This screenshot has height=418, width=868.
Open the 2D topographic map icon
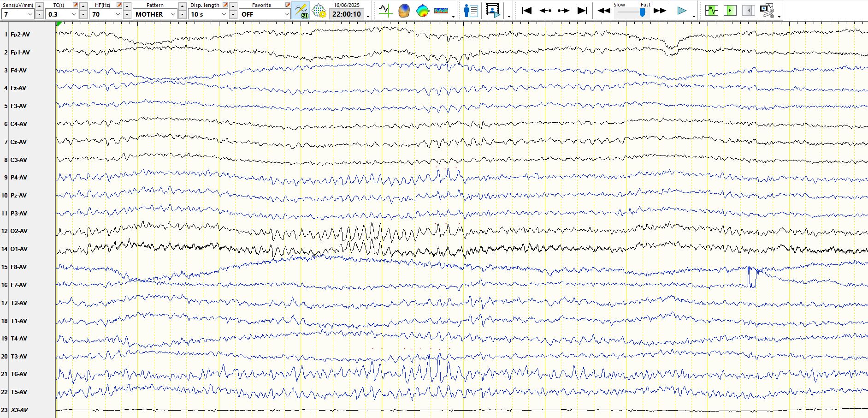[x=422, y=11]
